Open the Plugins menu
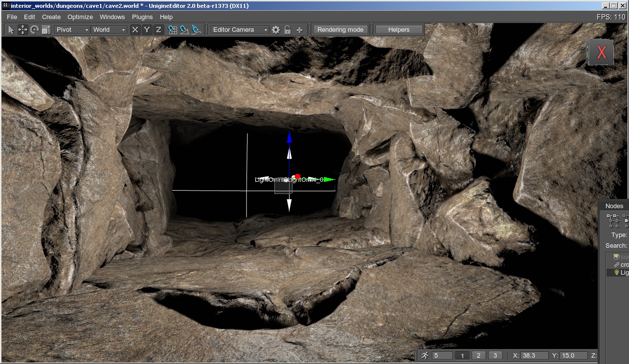The height and width of the screenshot is (364, 629). 142,17
